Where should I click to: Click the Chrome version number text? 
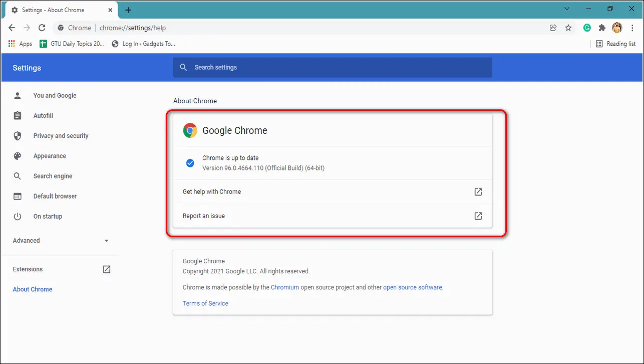click(263, 168)
